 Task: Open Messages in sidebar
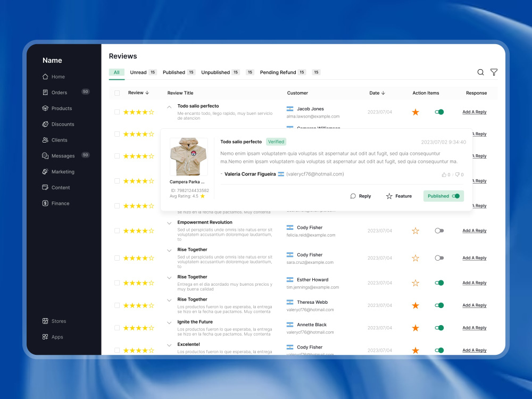click(59, 156)
